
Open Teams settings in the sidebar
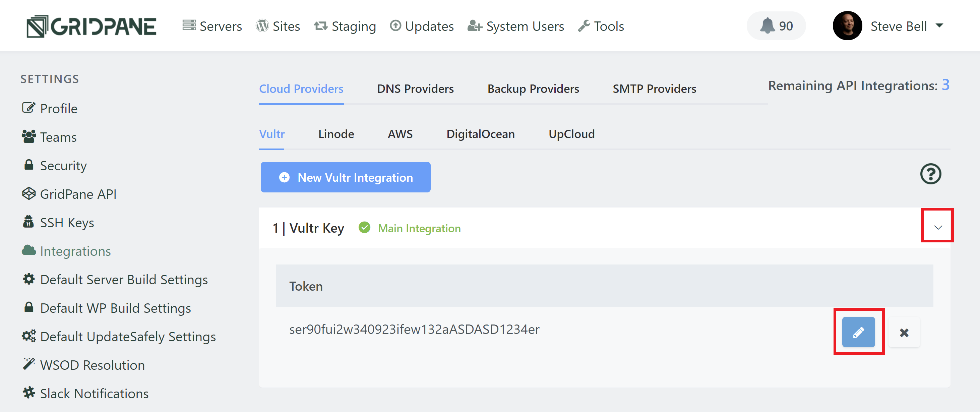click(x=49, y=137)
